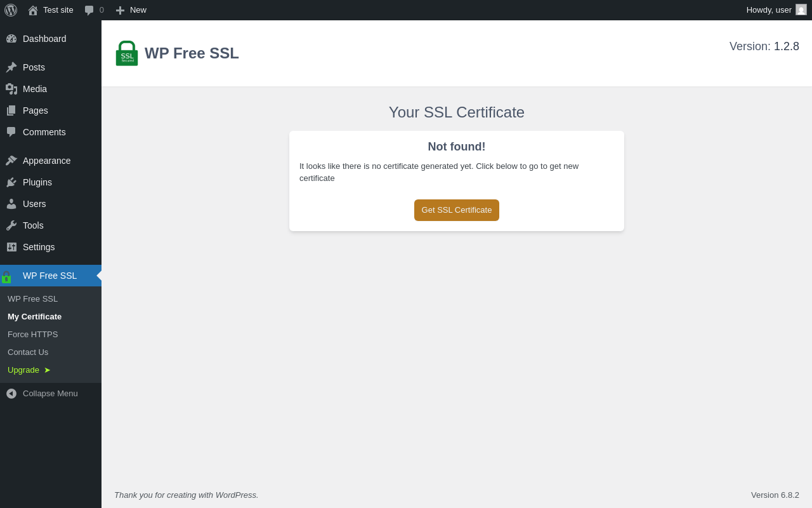Collapse the admin sidebar menu
The image size is (812, 508).
pyautogui.click(x=51, y=394)
